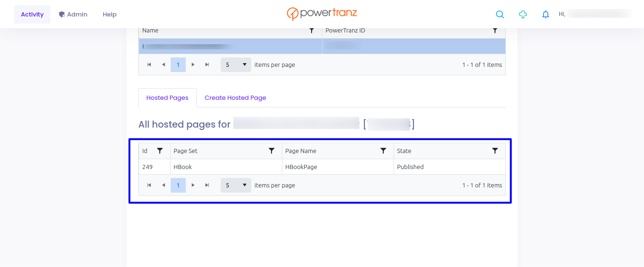Switch to Create Hosted Page tab
The height and width of the screenshot is (267, 644).
(x=235, y=98)
